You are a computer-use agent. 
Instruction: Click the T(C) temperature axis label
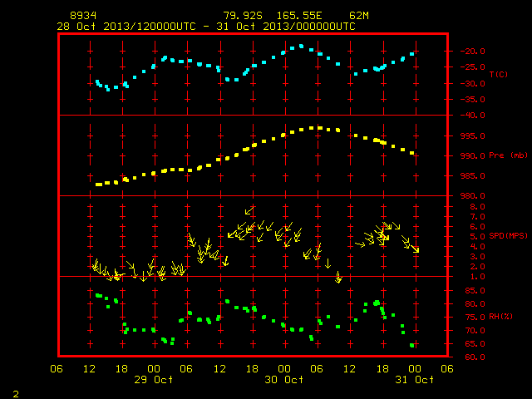499,74
